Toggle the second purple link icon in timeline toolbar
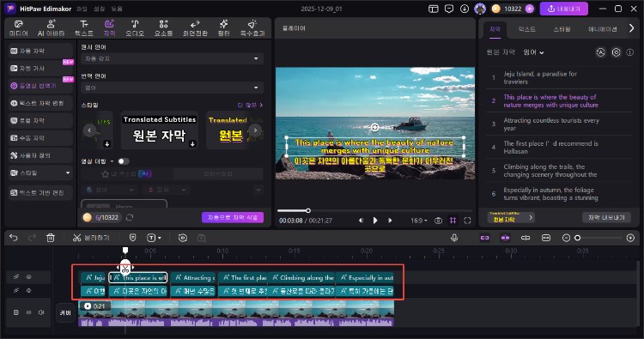 pos(505,238)
